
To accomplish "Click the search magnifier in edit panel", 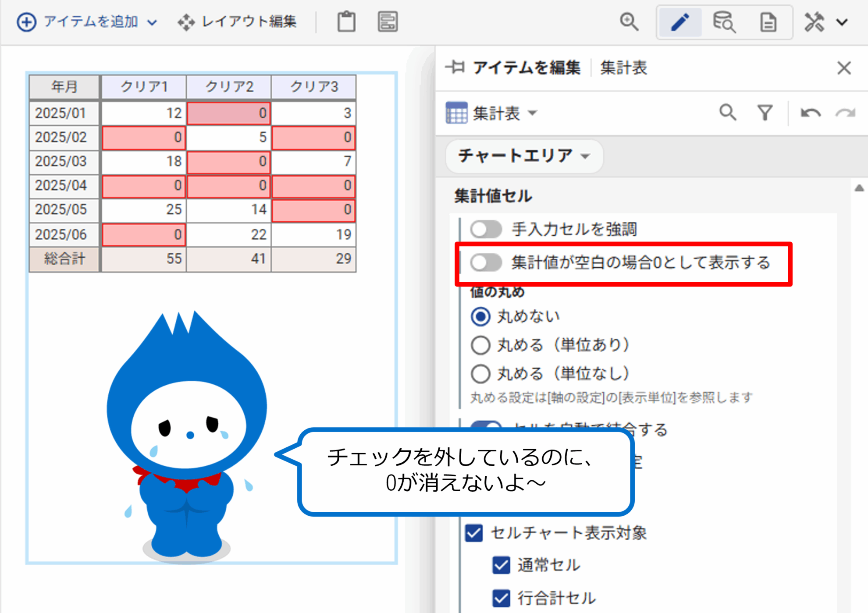I will pos(728,113).
